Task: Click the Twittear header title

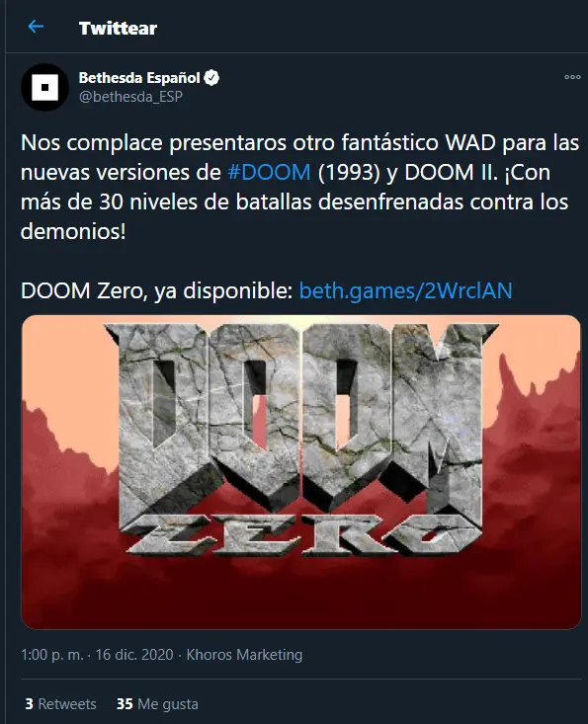Action: [x=118, y=29]
